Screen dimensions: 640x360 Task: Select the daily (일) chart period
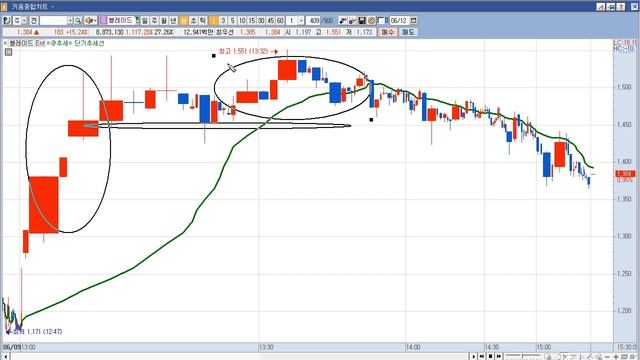click(x=145, y=20)
